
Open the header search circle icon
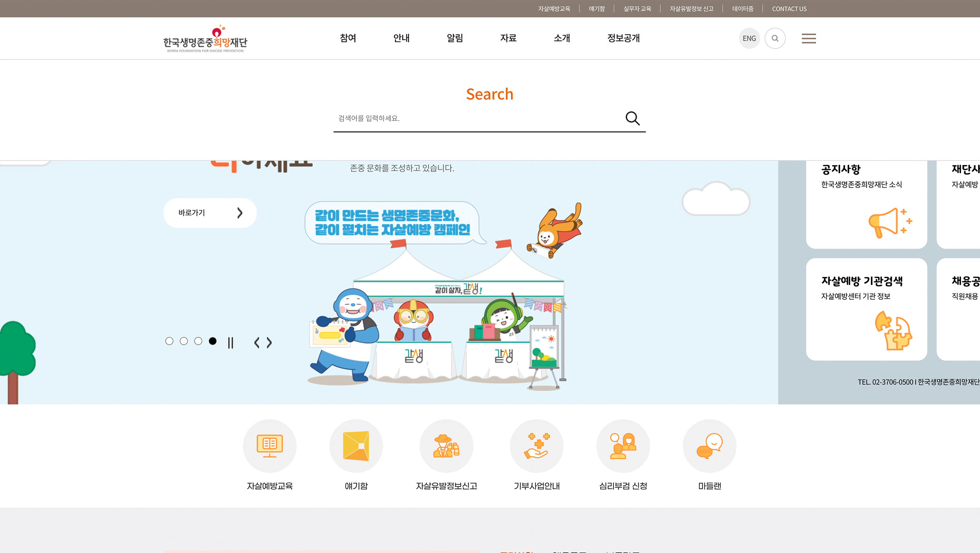tap(775, 38)
